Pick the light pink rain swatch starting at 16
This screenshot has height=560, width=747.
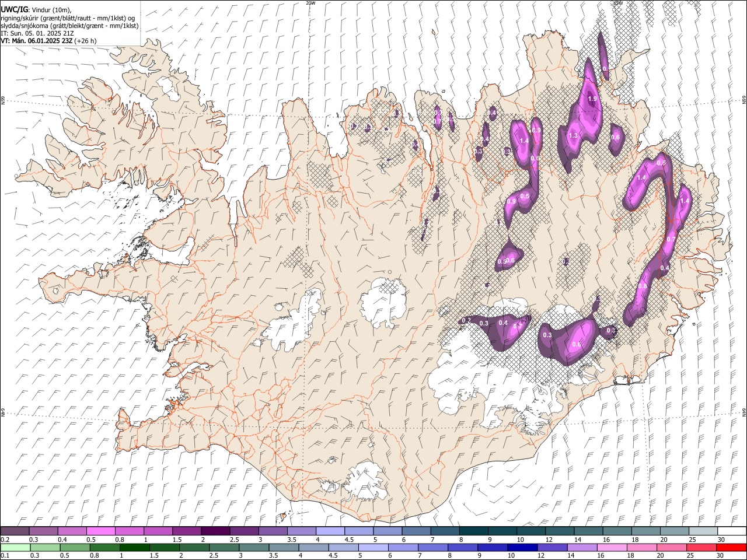pyautogui.click(x=612, y=547)
